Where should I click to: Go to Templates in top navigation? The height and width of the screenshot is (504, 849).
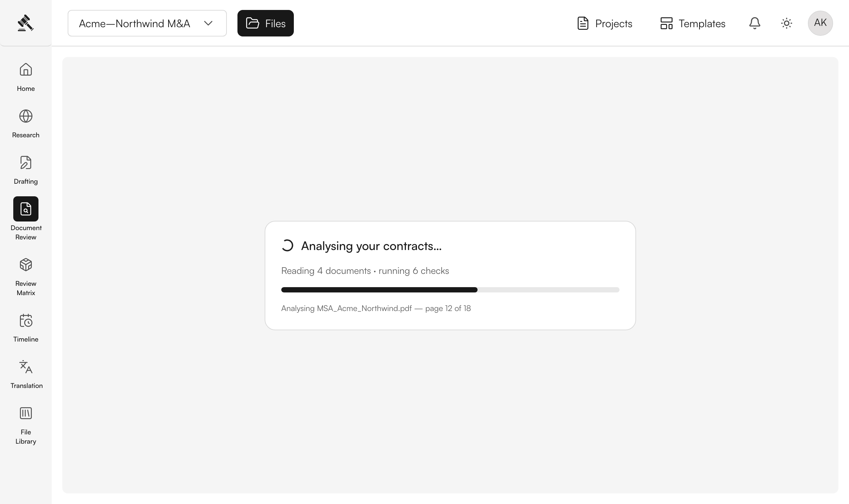tap(693, 23)
